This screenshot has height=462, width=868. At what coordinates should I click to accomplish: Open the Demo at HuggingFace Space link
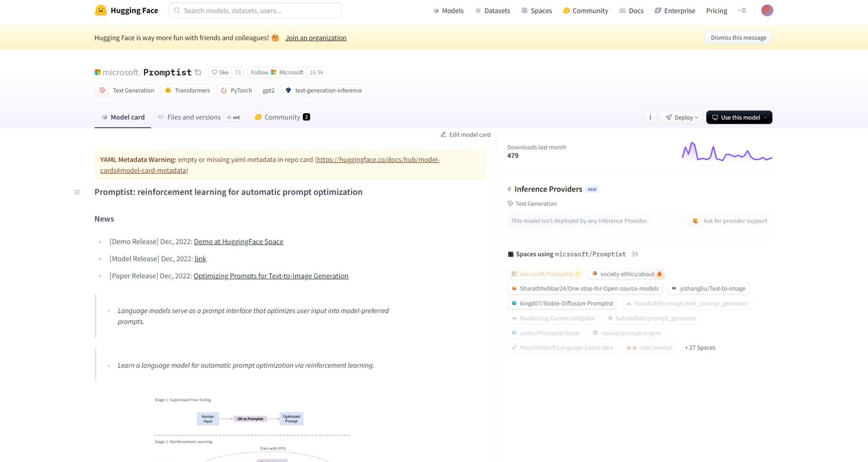238,242
